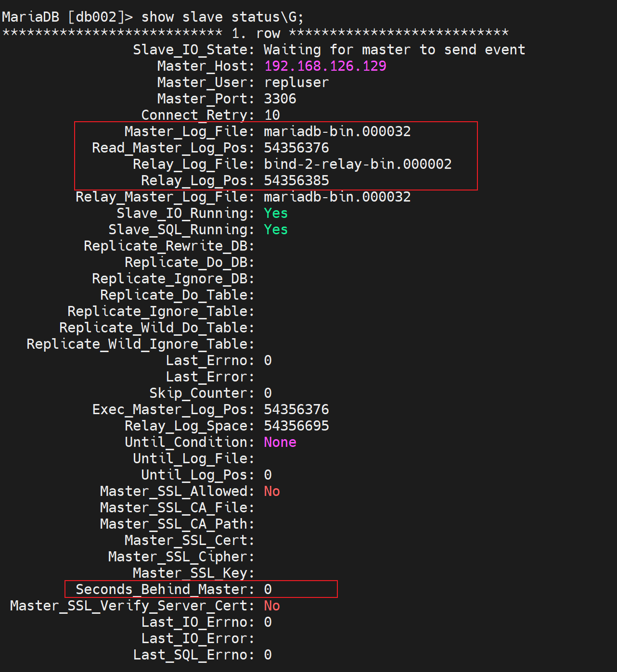Click the Replicate_Wild_Ignore_Table label
Viewport: 617px width, 672px height.
coord(140,344)
